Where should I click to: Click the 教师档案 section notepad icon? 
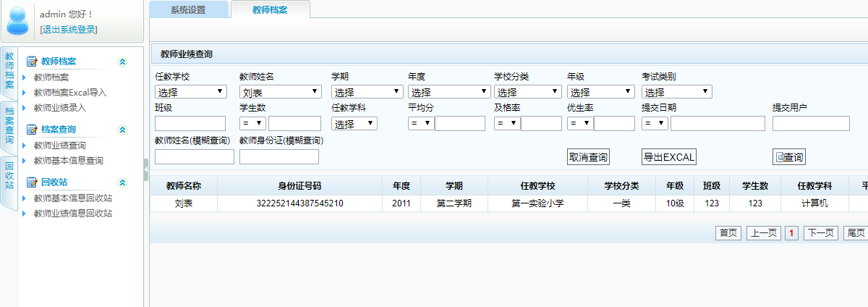tap(31, 62)
